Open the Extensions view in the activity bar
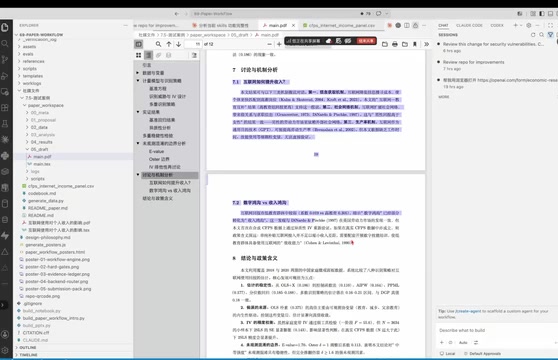Image resolution: width=558 pixels, height=360 pixels. tap(5, 108)
